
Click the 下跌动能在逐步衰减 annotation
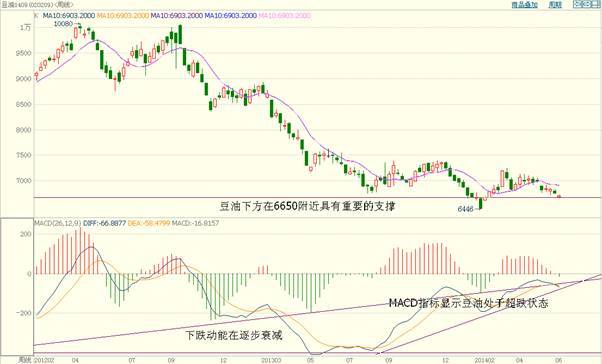[x=234, y=335]
